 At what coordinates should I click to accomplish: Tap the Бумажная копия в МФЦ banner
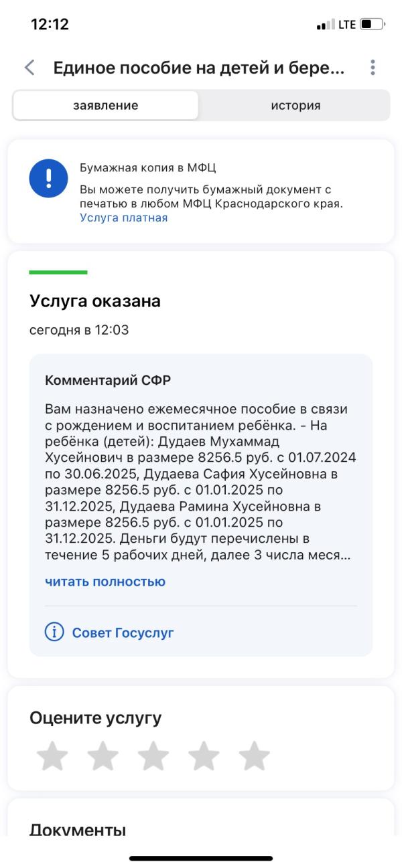(x=201, y=192)
